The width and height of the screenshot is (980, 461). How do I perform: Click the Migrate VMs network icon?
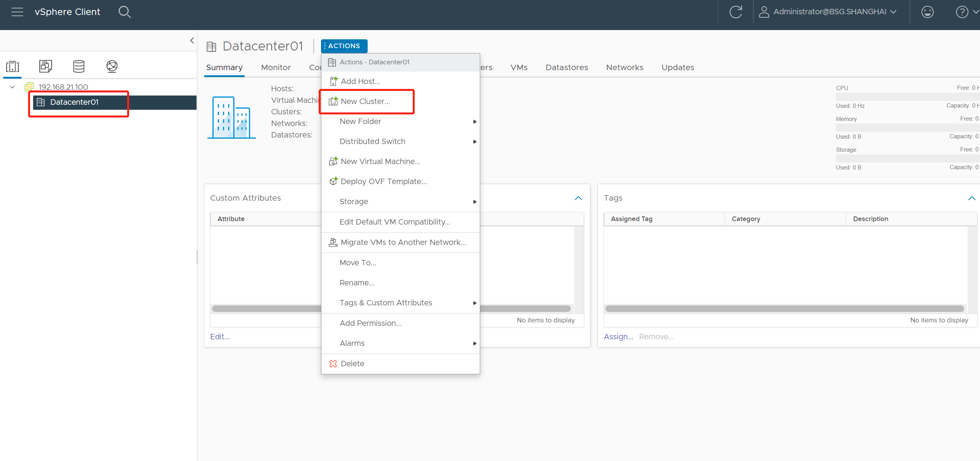click(333, 242)
